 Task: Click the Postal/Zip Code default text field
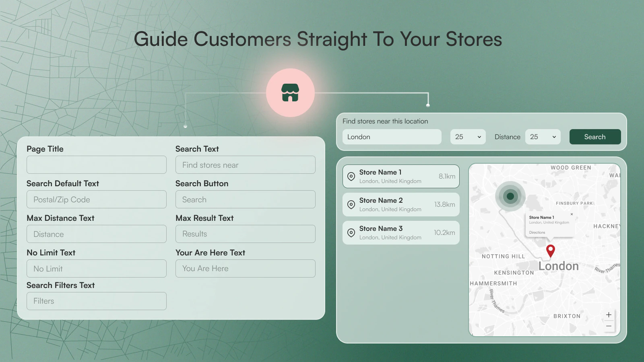click(x=97, y=200)
